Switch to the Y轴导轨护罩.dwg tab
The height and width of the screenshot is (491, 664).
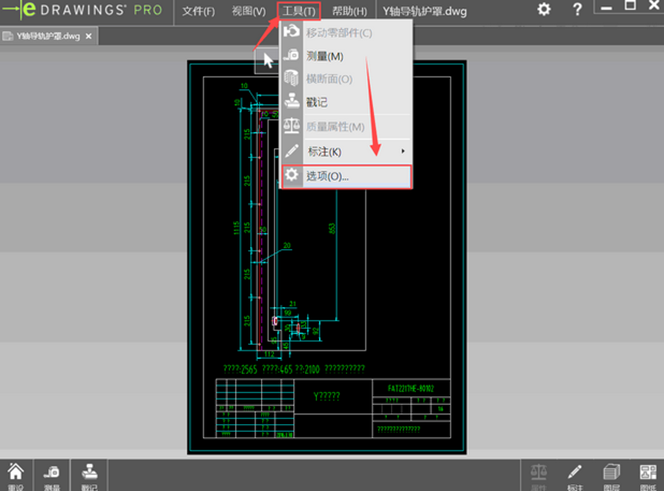43,36
